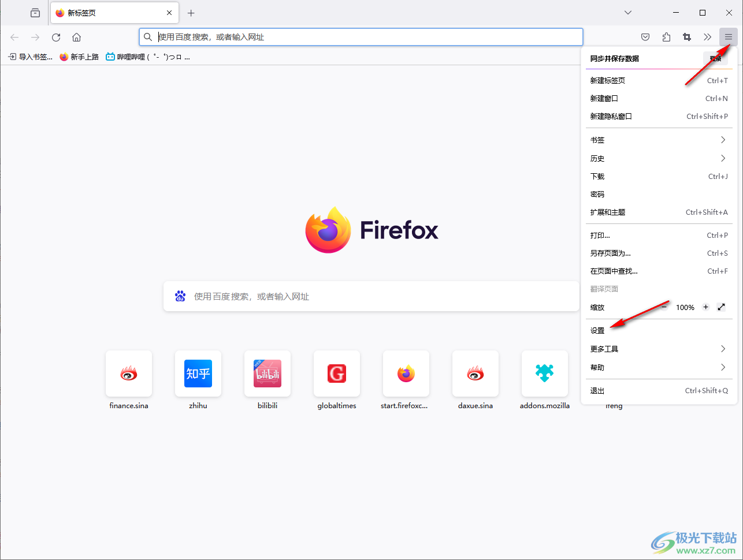The height and width of the screenshot is (560, 743).
Task: Click the Home button icon
Action: point(76,37)
